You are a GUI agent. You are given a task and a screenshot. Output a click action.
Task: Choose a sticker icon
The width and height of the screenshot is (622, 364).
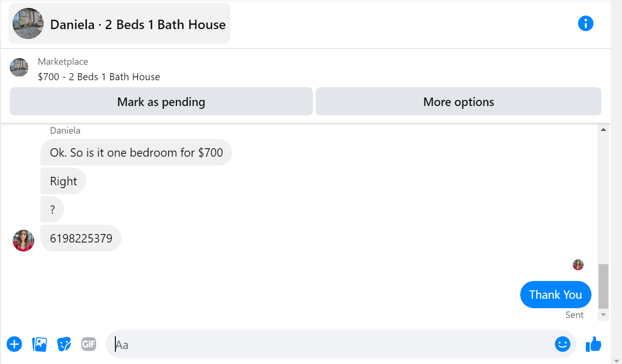click(64, 344)
